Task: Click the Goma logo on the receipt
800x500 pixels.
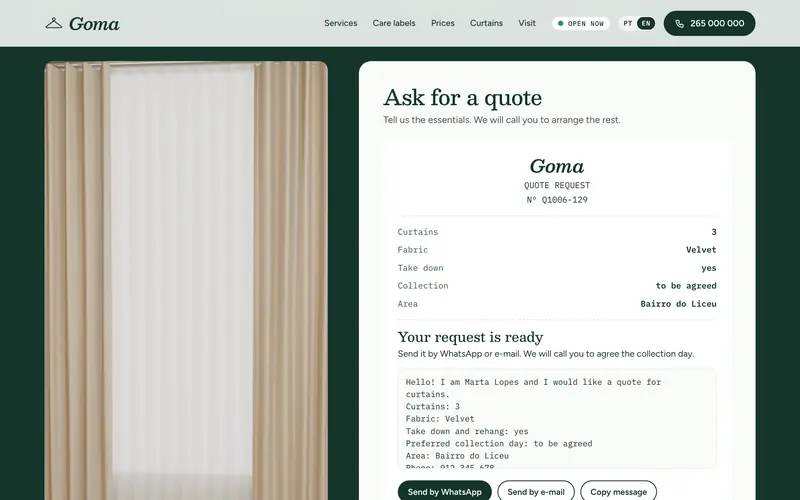Action: pos(557,166)
